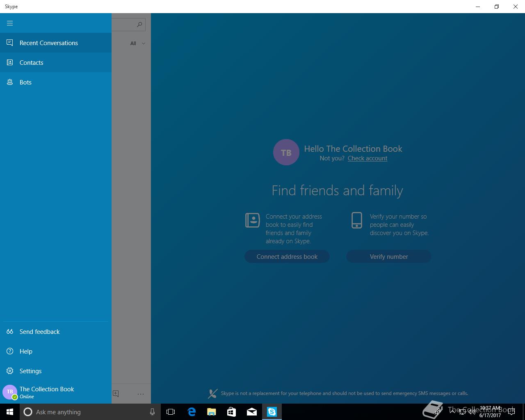Click the taskbar volume icon
Image resolution: width=525 pixels, height=420 pixels.
[x=472, y=412]
